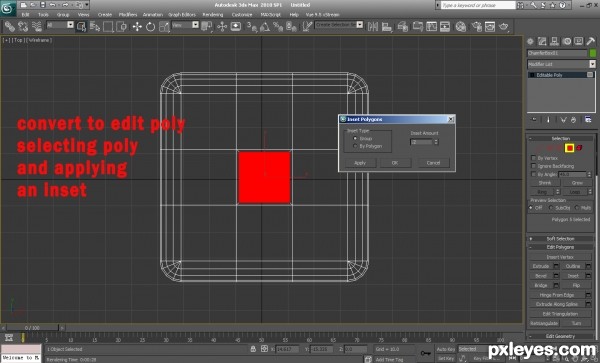Image resolution: width=600 pixels, height=363 pixels.
Task: Open Edit Named Selection Sets icon
Action: click(x=307, y=26)
